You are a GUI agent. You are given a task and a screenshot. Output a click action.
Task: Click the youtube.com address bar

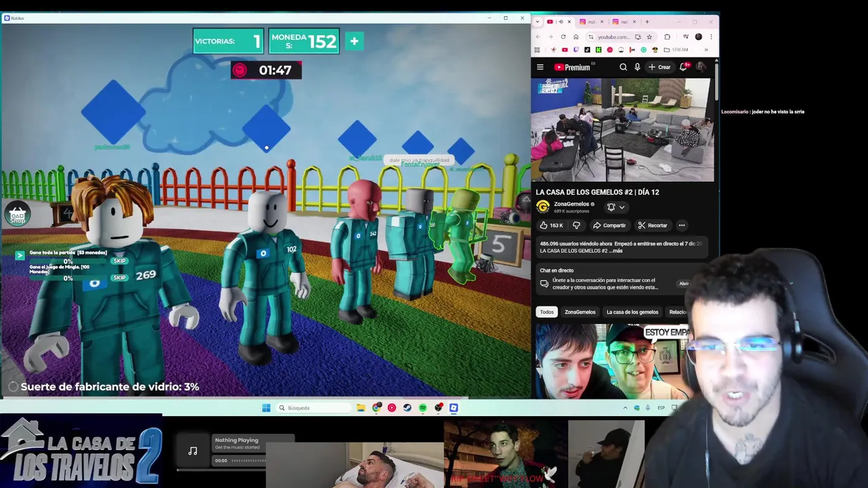[614, 37]
